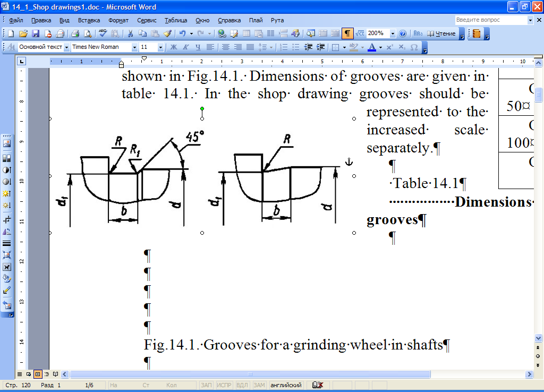Select the set transparent color tool
This screenshot has width=544, height=392.
click(6, 291)
